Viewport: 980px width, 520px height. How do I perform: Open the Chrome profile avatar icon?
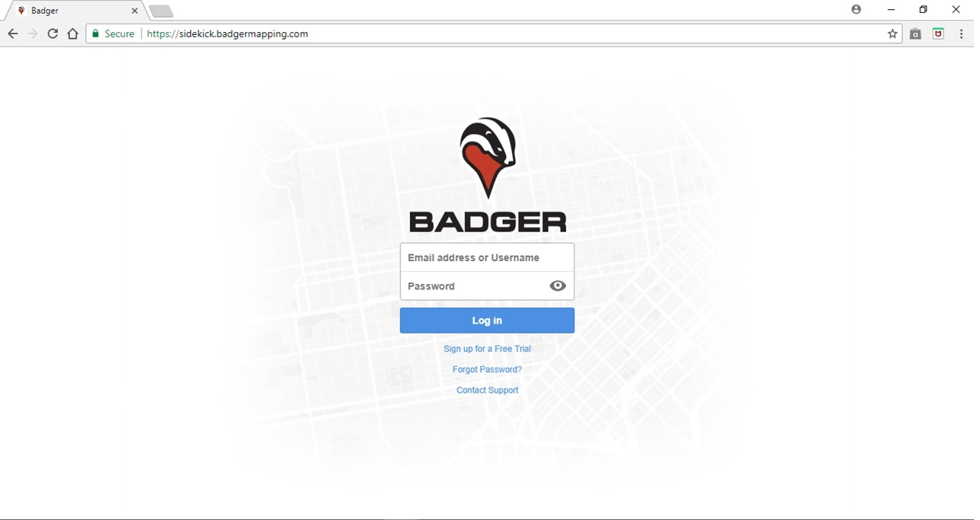tap(856, 10)
